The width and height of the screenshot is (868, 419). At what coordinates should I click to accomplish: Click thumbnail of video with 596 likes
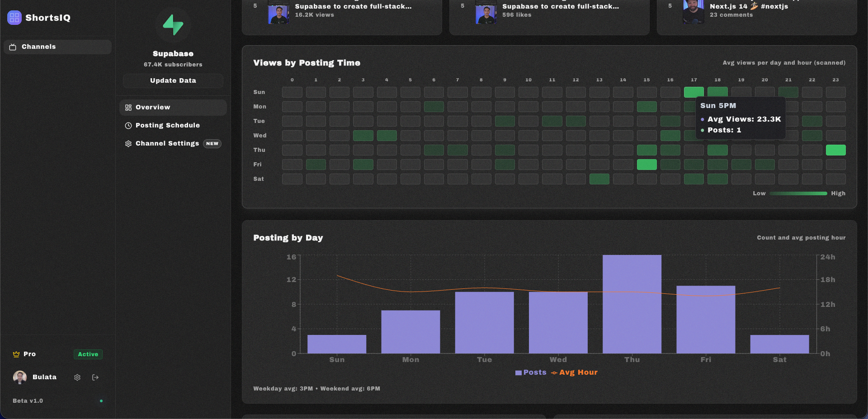pos(486,12)
